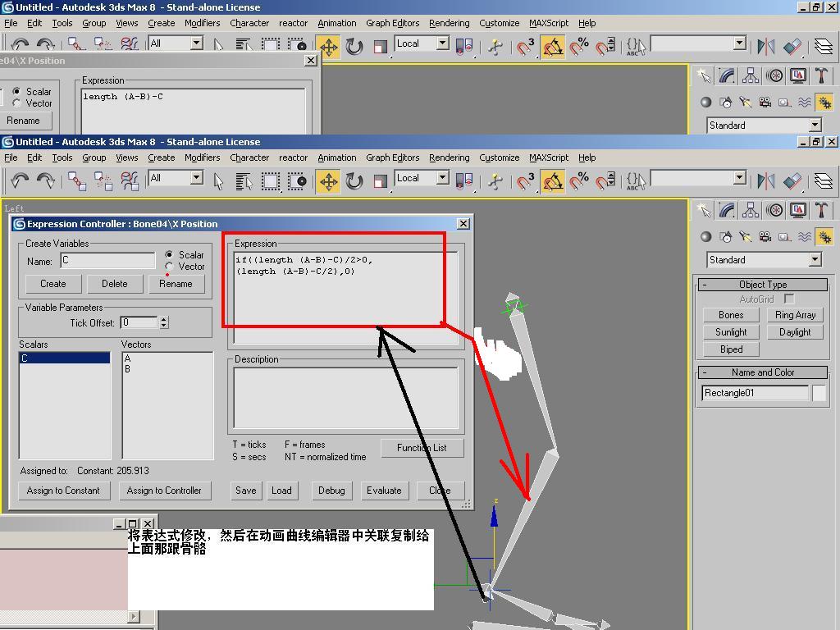This screenshot has height=630, width=840.
Task: Select Vector radio in Expression Controller dialog
Action: click(169, 267)
